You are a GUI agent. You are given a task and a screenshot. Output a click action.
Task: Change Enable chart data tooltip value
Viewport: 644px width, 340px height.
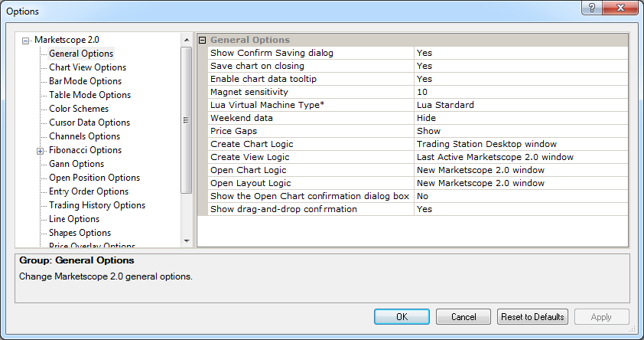tap(520, 79)
